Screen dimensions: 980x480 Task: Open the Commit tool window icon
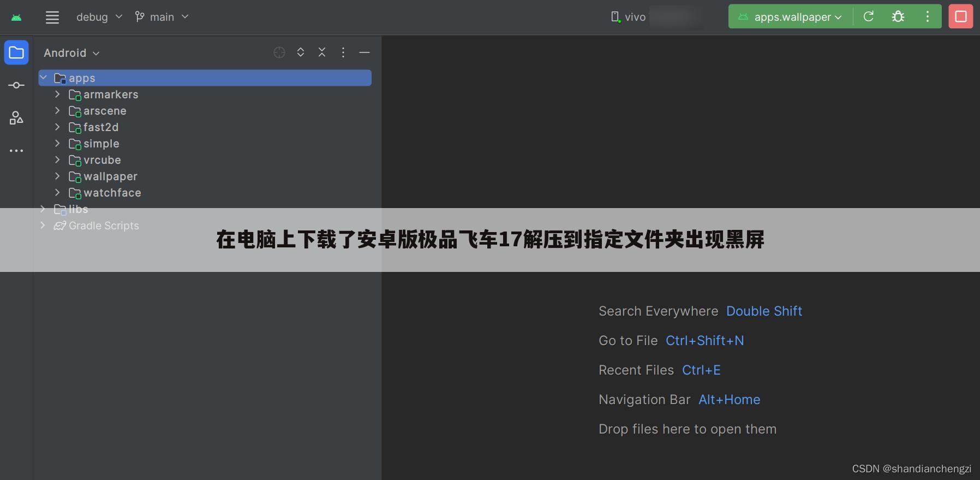point(16,85)
